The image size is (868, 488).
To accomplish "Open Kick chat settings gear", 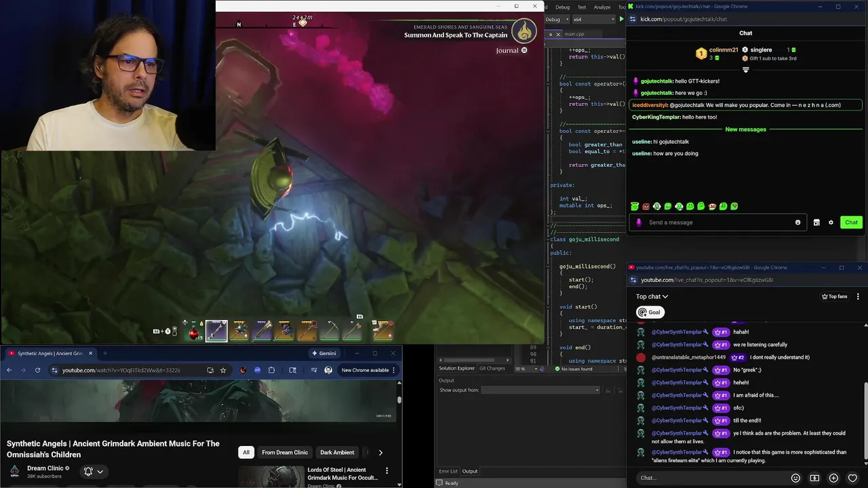I will 831,222.
